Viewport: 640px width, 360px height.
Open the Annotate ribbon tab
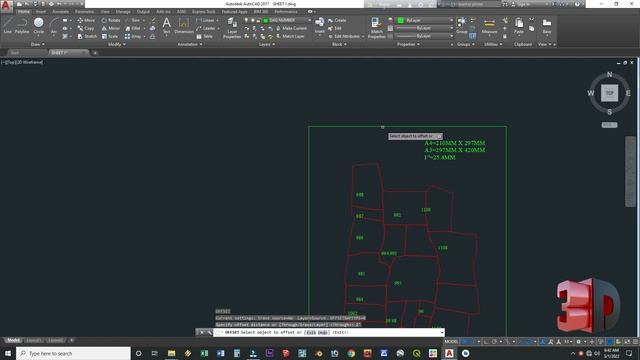click(60, 12)
